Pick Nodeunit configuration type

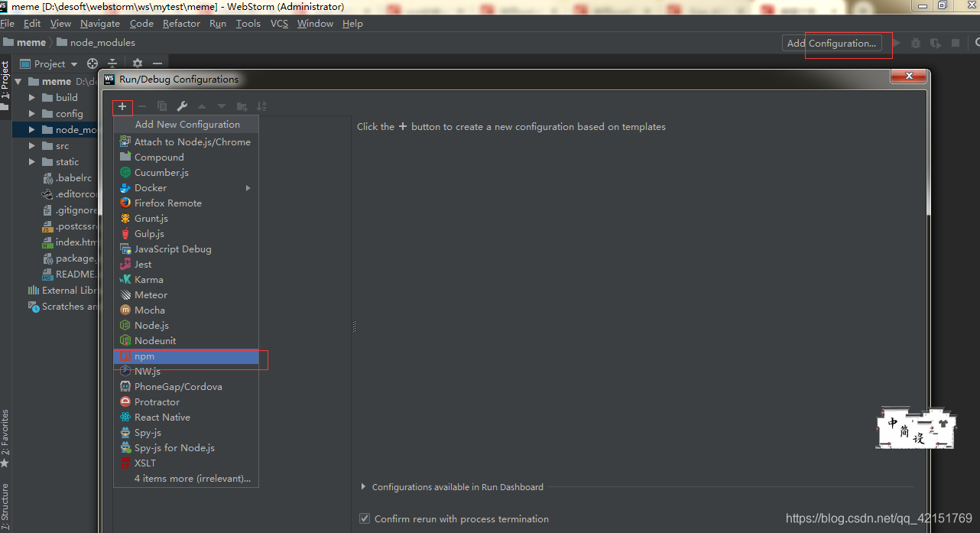[x=186, y=340]
